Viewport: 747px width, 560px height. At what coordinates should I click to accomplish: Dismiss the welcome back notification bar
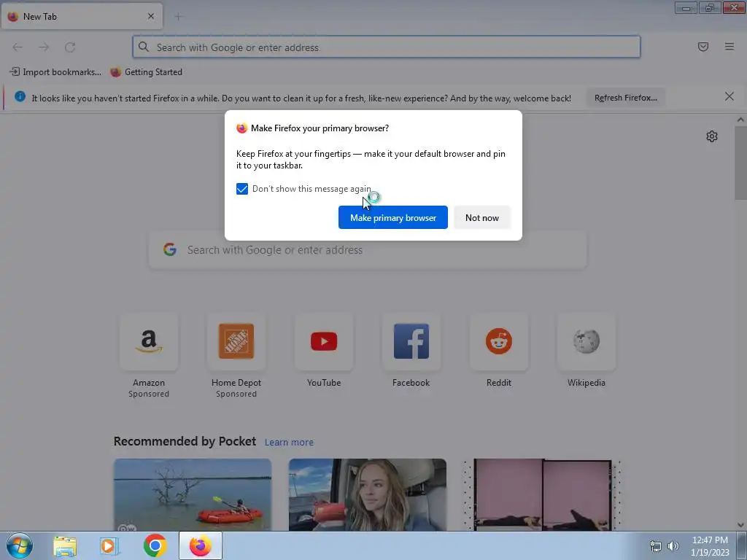(x=729, y=97)
